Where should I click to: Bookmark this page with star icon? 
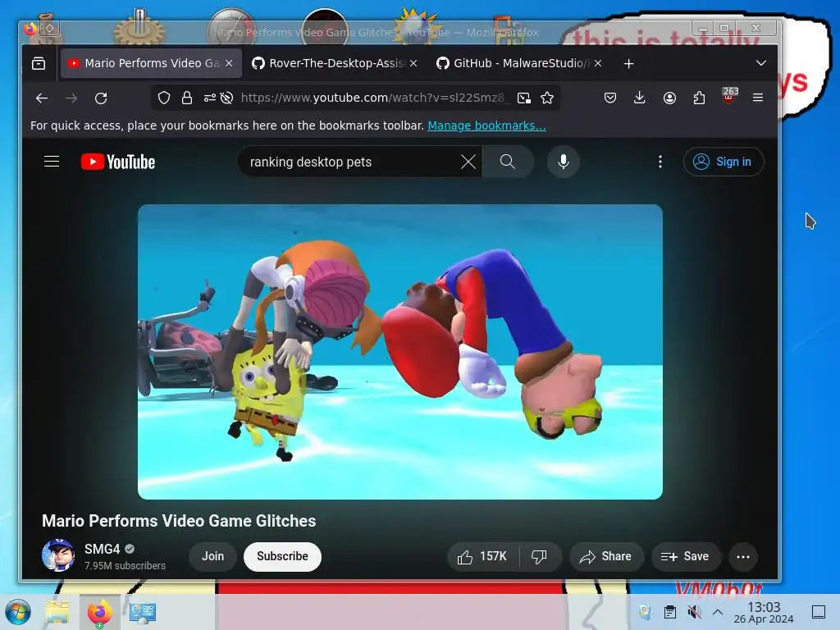(547, 98)
